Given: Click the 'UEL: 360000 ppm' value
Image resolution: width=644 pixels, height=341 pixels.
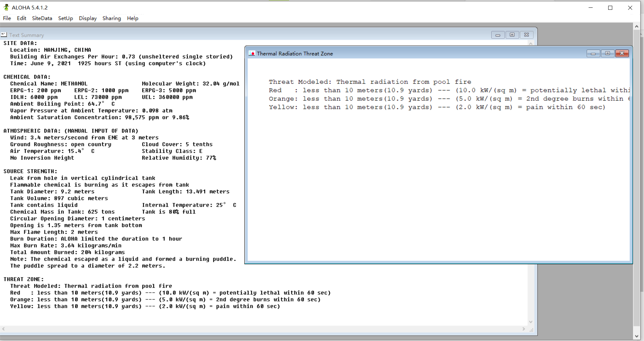Looking at the screenshot, I should [167, 97].
